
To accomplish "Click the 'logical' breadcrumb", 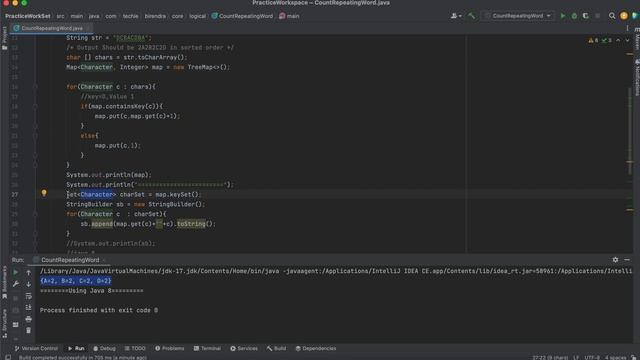I will [198, 16].
